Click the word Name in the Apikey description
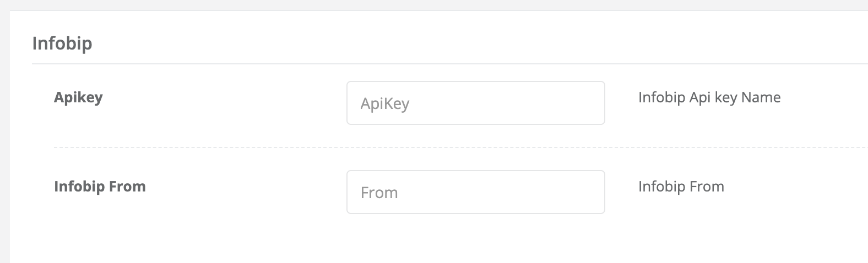This screenshot has height=263, width=868. (x=761, y=97)
